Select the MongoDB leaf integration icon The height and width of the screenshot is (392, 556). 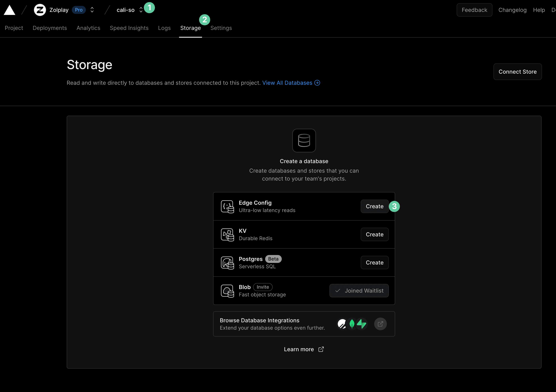click(352, 324)
